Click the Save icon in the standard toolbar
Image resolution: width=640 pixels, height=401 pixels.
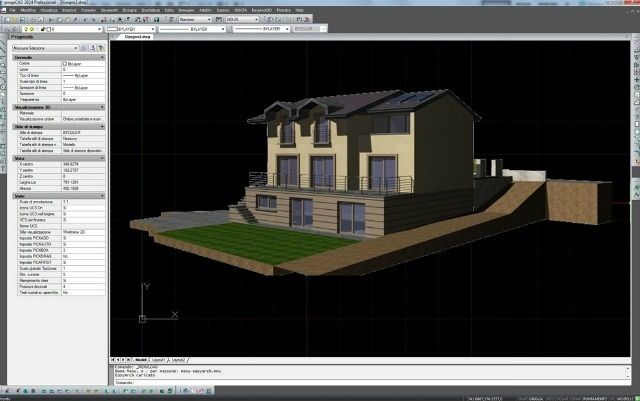[23, 19]
